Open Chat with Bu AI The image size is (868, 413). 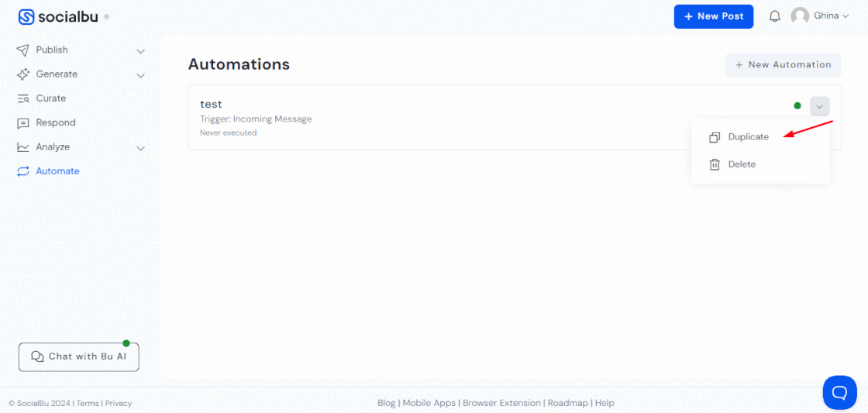[78, 356]
